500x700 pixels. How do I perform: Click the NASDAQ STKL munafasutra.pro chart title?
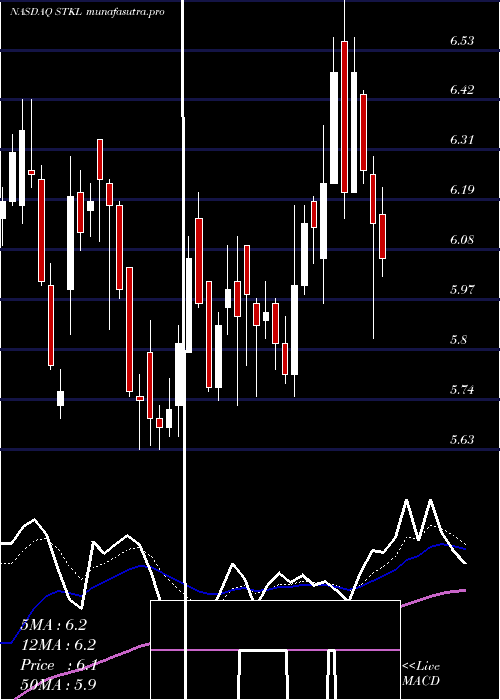pos(88,12)
